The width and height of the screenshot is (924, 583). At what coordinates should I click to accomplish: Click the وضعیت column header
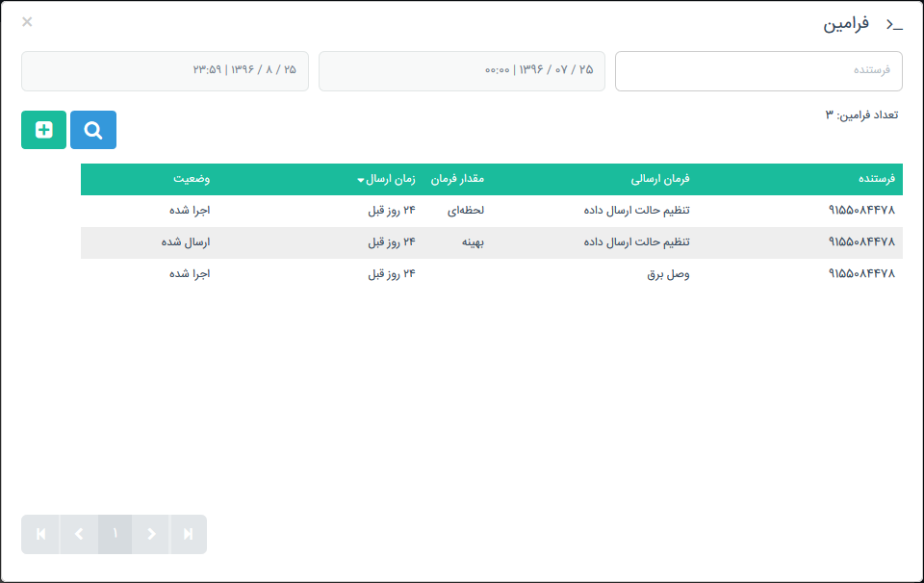[x=192, y=179]
